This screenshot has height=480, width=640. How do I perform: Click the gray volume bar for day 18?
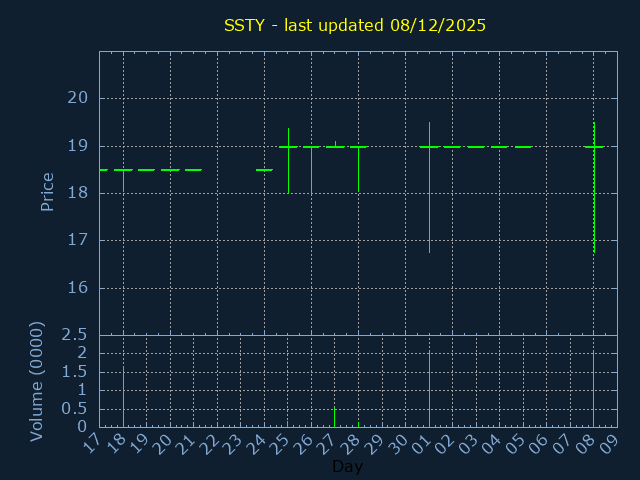[x=123, y=398]
